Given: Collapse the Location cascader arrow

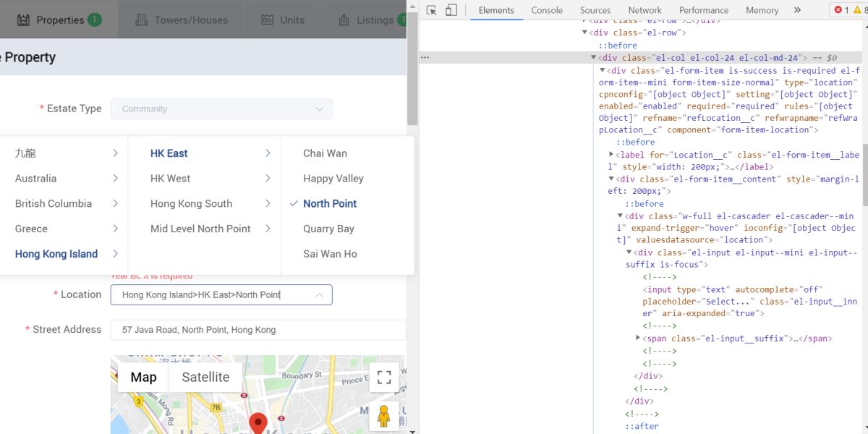Looking at the screenshot, I should coord(319,294).
